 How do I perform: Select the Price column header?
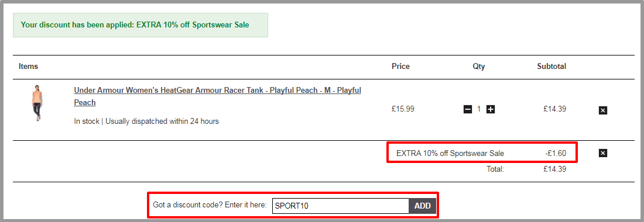click(400, 67)
